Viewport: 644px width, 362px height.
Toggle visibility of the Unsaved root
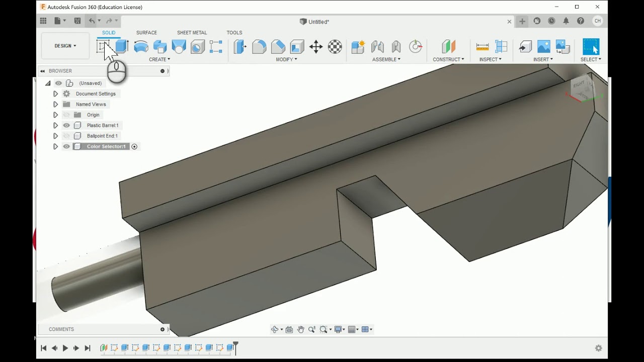coord(58,83)
